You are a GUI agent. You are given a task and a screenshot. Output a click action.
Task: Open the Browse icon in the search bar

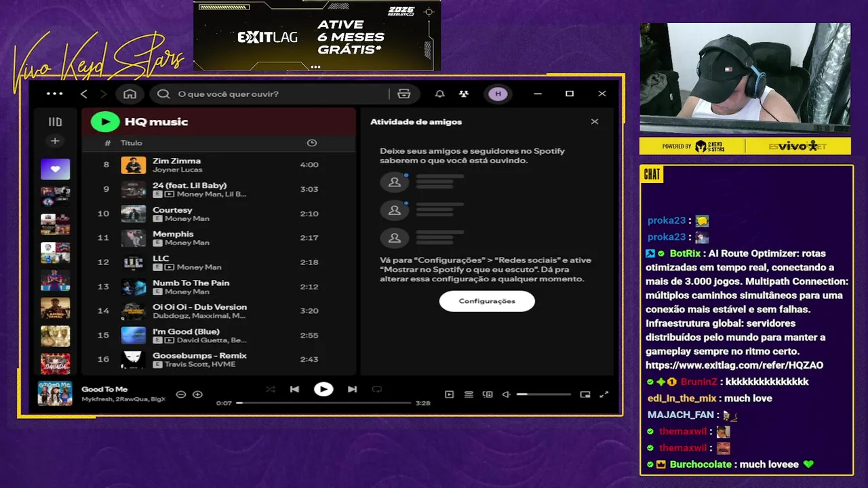point(404,94)
